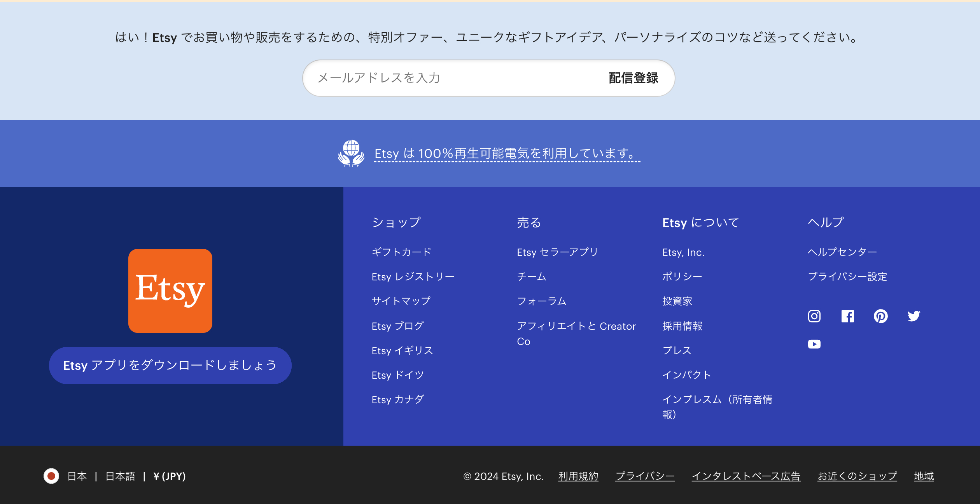Click the globe-in-hands renewable energy icon

pyautogui.click(x=351, y=153)
